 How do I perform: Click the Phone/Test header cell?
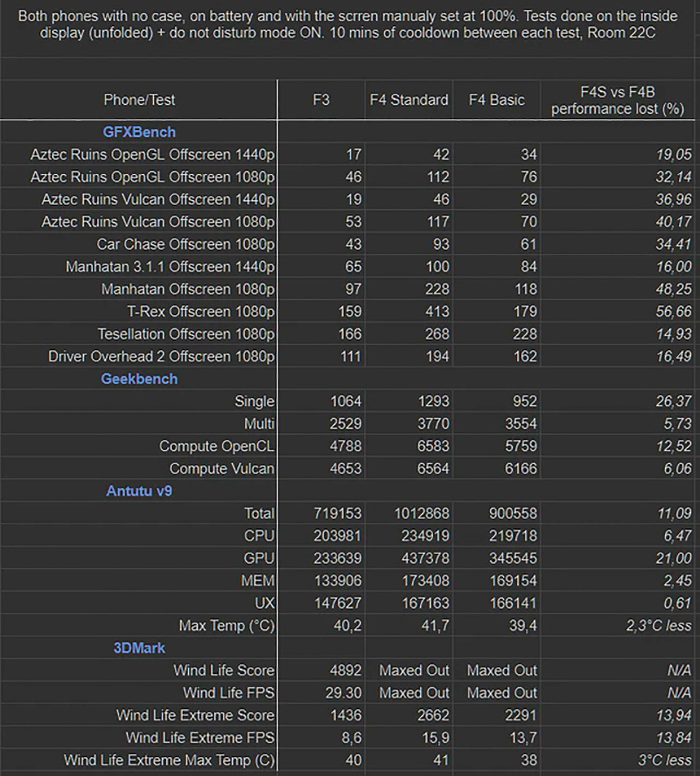point(140,99)
